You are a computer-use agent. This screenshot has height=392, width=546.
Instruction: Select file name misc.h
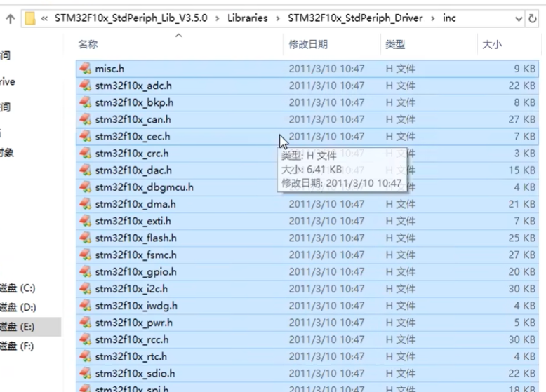click(109, 69)
